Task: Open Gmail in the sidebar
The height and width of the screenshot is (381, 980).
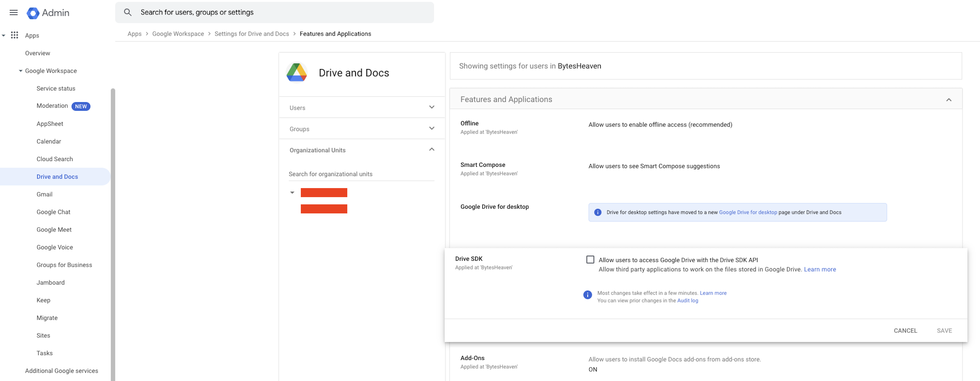Action: pyautogui.click(x=45, y=194)
